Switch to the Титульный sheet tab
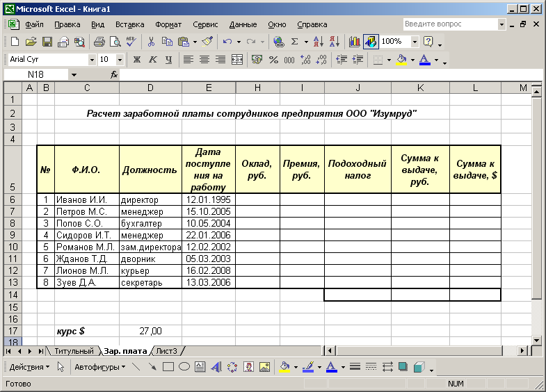The height and width of the screenshot is (392, 546). 74,351
